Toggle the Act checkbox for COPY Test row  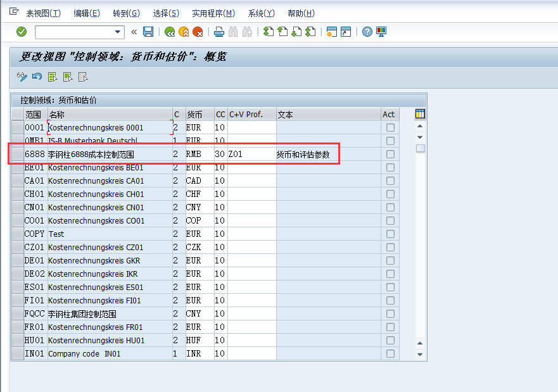pyautogui.click(x=389, y=234)
